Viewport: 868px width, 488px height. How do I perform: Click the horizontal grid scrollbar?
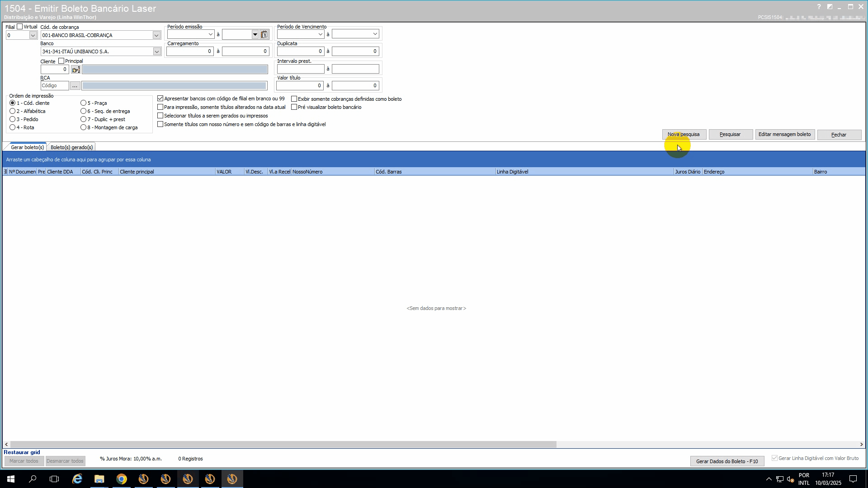[x=283, y=445]
